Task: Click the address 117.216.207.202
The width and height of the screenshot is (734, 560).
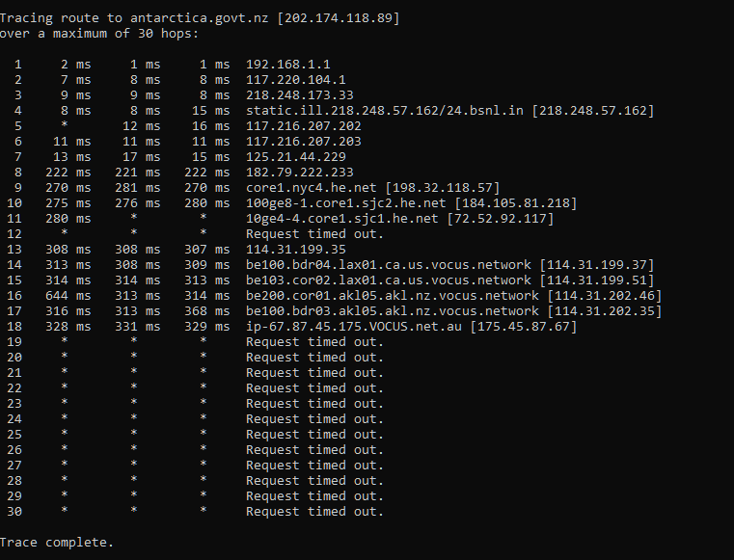Action: click(304, 126)
